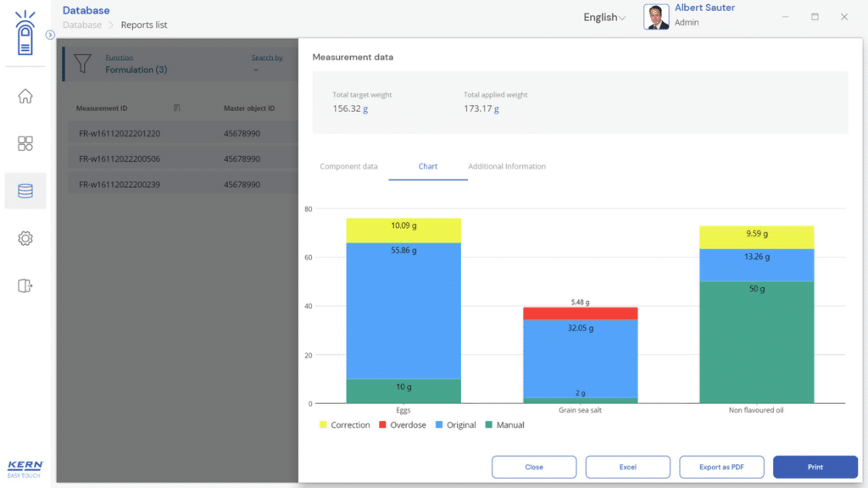This screenshot has width=868, height=488.
Task: Switch to the Additional Information tab
Action: click(507, 167)
